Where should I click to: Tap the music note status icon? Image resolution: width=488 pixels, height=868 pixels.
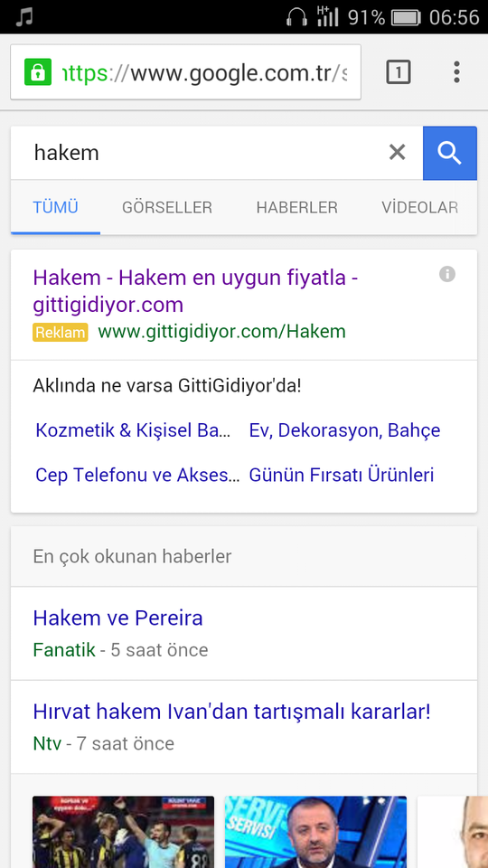point(23,16)
